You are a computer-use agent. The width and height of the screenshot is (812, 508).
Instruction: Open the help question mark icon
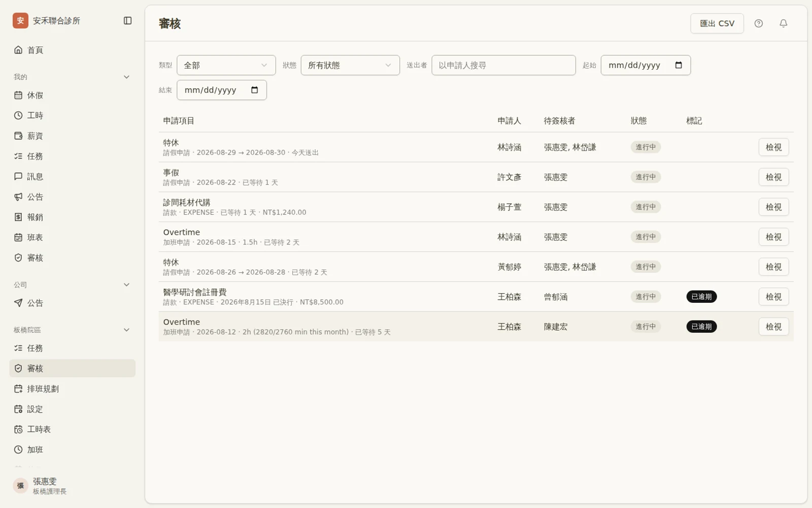pos(758,23)
